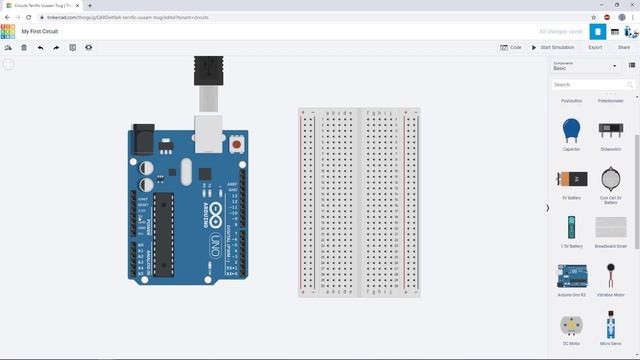This screenshot has height=360, width=640.
Task: Select the 9V Battery component
Action: (x=571, y=183)
